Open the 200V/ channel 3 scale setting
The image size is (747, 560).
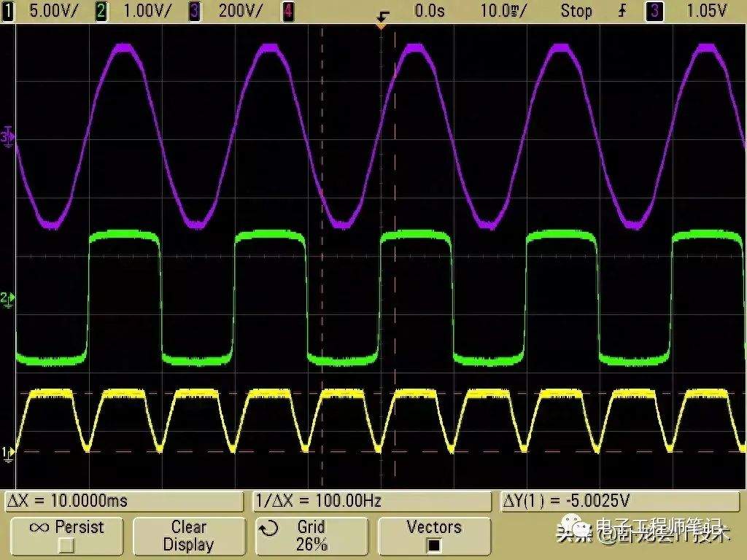point(240,11)
